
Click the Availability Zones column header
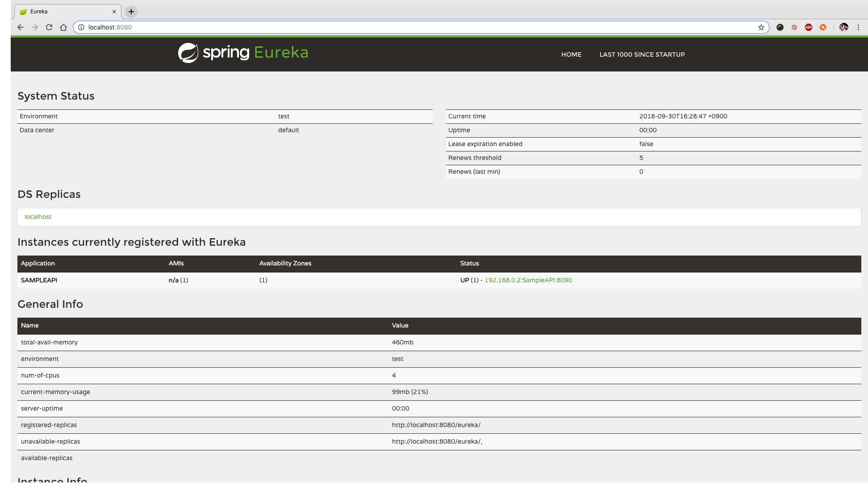[x=285, y=263]
